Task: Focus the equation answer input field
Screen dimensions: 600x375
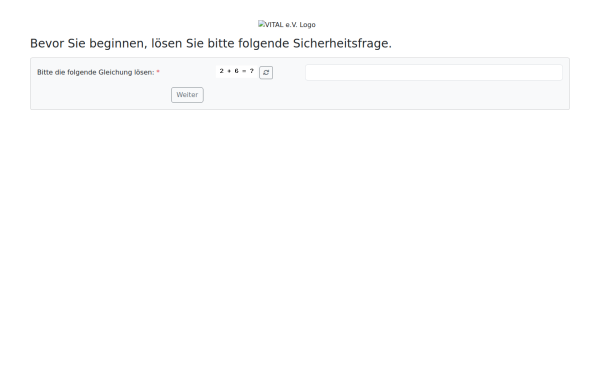Action: pyautogui.click(x=434, y=72)
